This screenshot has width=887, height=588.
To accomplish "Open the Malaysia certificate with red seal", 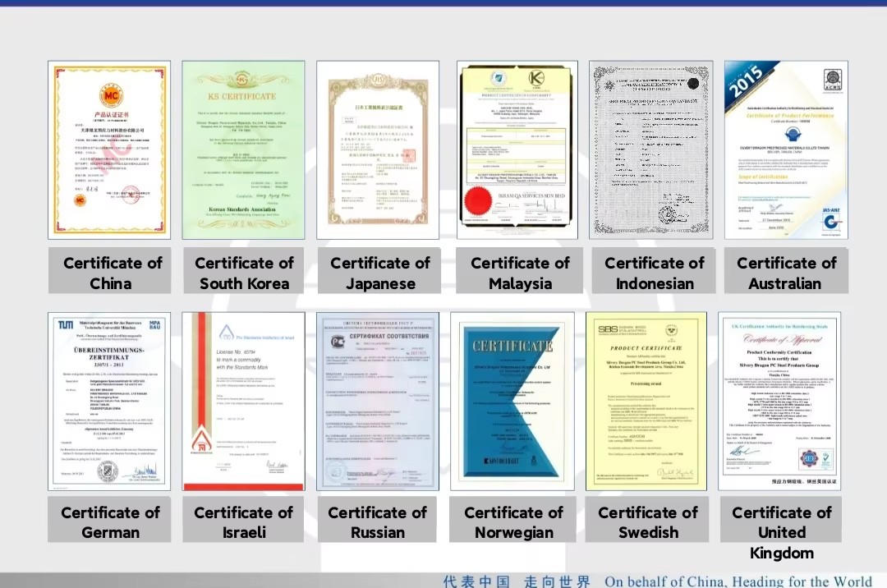I will [x=517, y=149].
